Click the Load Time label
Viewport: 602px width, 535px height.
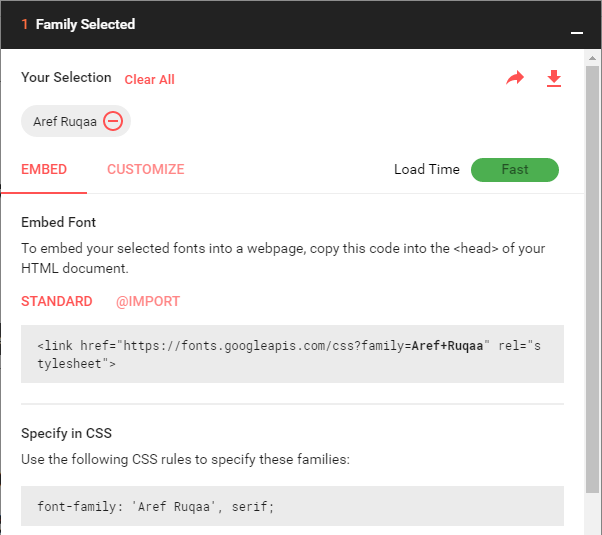click(x=427, y=169)
